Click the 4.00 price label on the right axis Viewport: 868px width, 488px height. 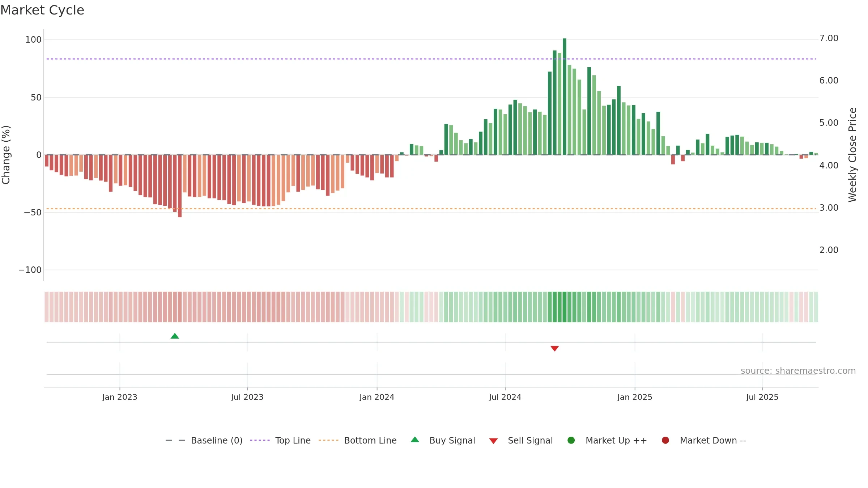coord(829,165)
